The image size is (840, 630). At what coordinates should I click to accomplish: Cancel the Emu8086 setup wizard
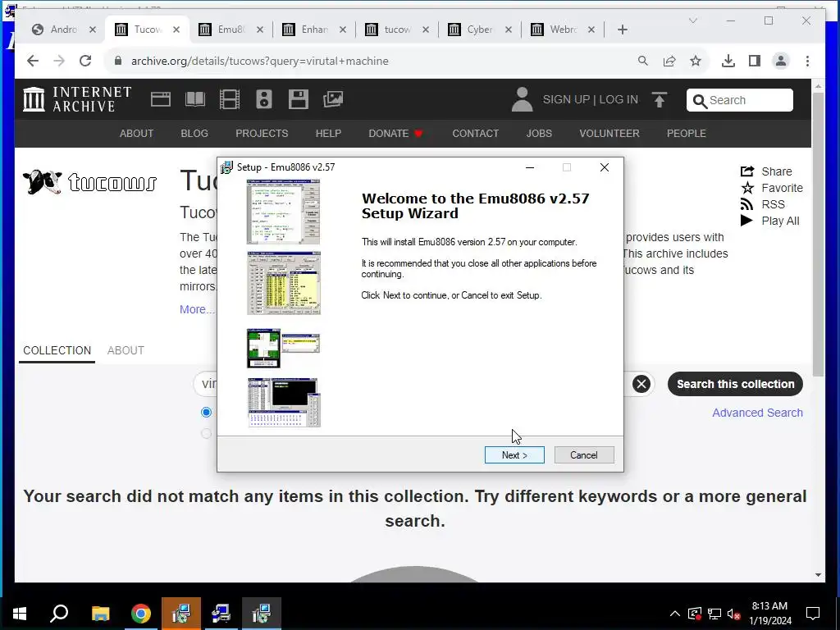(584, 454)
